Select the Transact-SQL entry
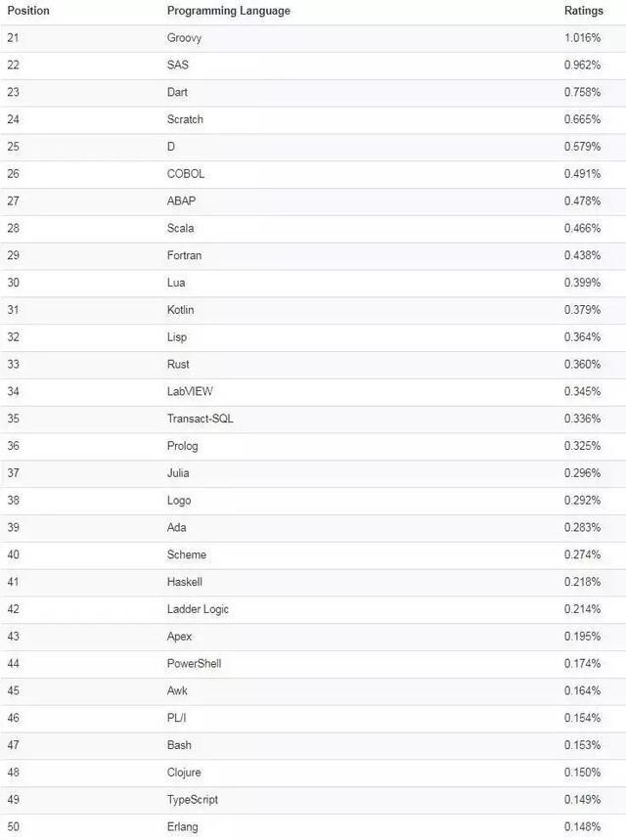Screen dimensions: 626x840 (x=200, y=419)
